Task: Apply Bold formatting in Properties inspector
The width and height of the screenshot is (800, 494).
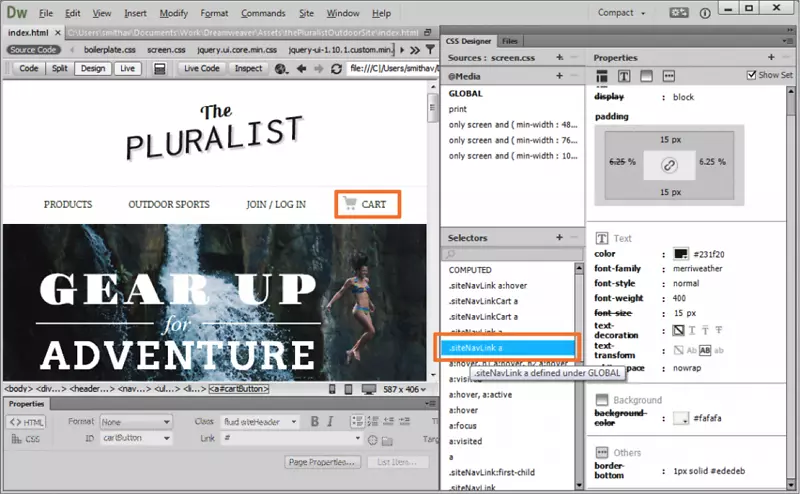Action: (315, 422)
